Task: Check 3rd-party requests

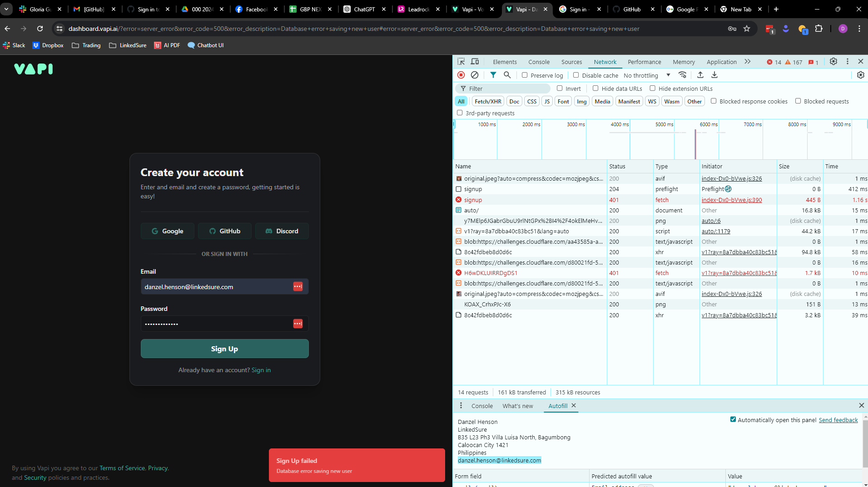Action: (460, 113)
